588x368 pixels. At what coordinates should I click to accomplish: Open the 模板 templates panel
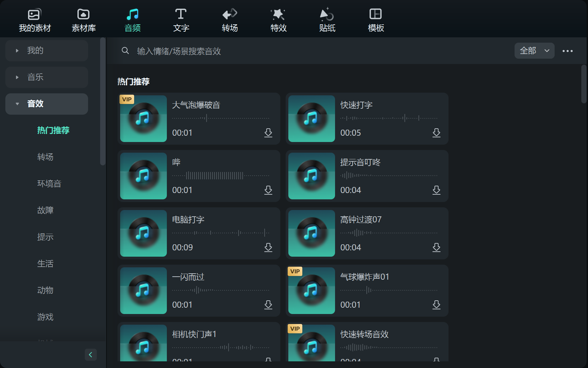pyautogui.click(x=375, y=19)
